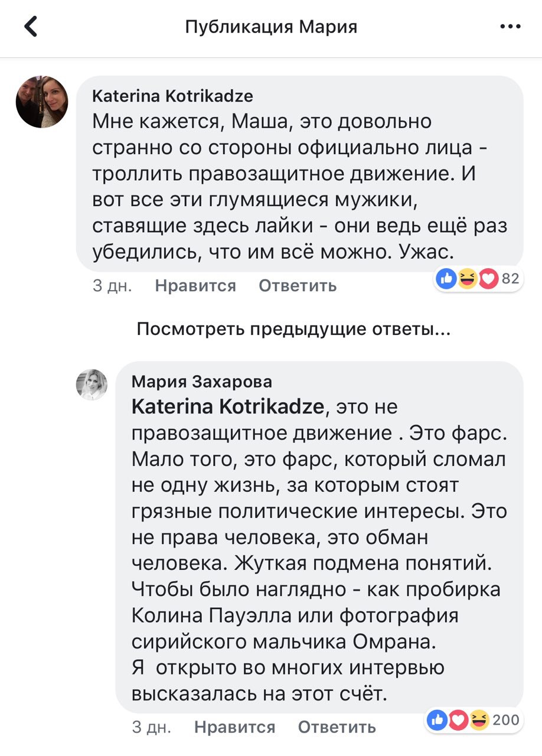Show reaction count 82 details

pos(510,279)
